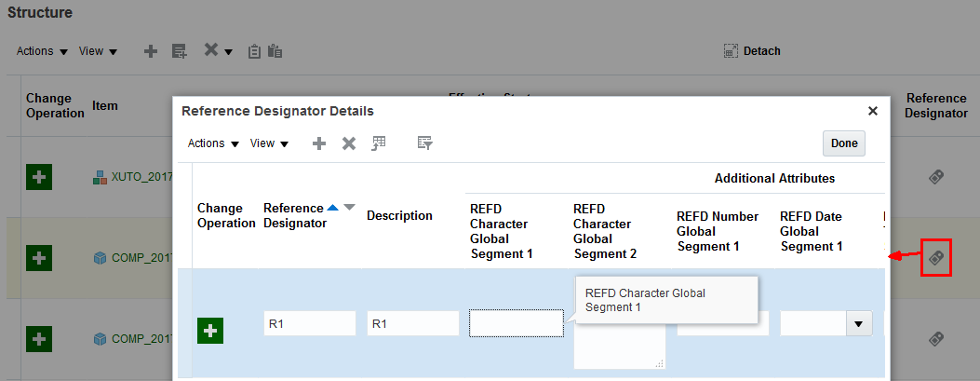Screen dimensions: 980x381
Task: Click the Structure toolbar create-from-list icon
Action: (x=180, y=51)
